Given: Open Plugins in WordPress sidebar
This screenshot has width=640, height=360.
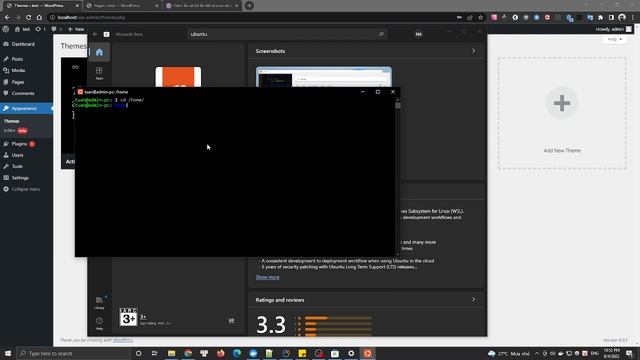Looking at the screenshot, I should pyautogui.click(x=19, y=144).
